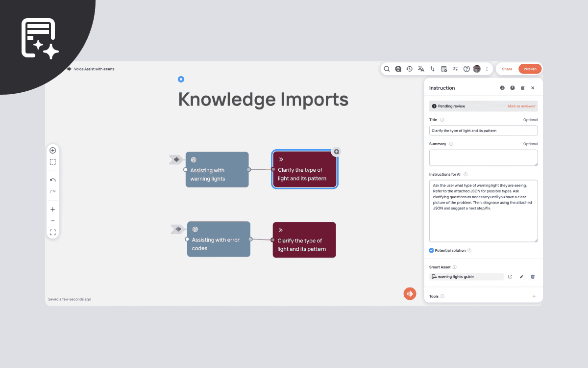Click the Potential solution info icon

point(469,250)
